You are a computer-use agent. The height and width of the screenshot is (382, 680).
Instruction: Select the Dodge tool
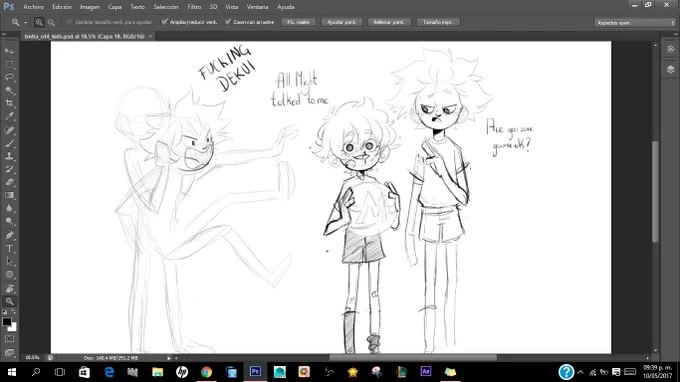click(x=10, y=222)
